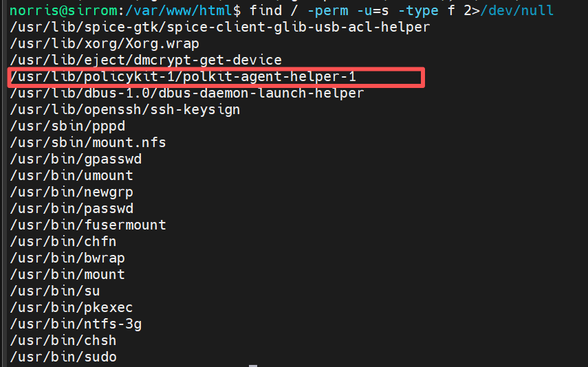Click the /usr/bin/pkexec output line

point(72,307)
